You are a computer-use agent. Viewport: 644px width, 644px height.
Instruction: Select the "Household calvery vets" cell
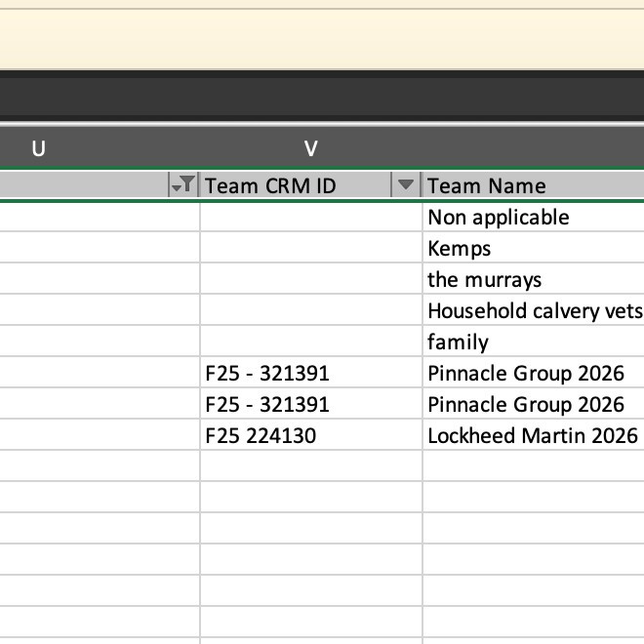pyautogui.click(x=534, y=310)
